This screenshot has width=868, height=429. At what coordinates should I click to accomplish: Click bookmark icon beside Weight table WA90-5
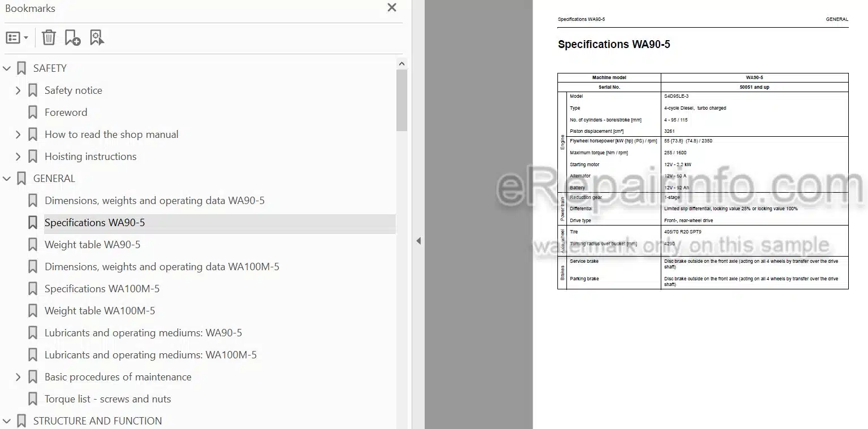point(33,245)
